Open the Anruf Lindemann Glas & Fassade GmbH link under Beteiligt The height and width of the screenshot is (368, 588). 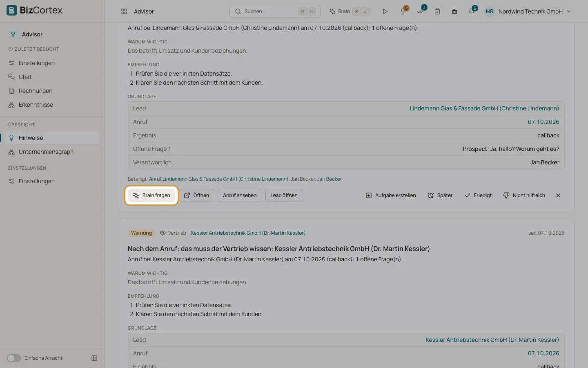pos(218,179)
